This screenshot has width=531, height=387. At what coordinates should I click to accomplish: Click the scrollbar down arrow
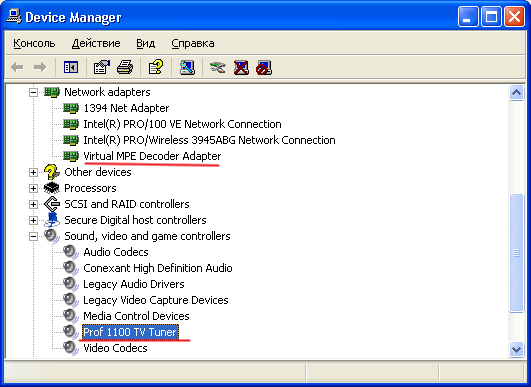(516, 349)
